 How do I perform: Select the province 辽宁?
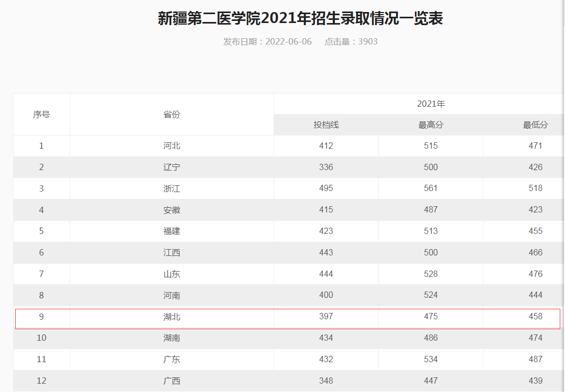click(172, 167)
